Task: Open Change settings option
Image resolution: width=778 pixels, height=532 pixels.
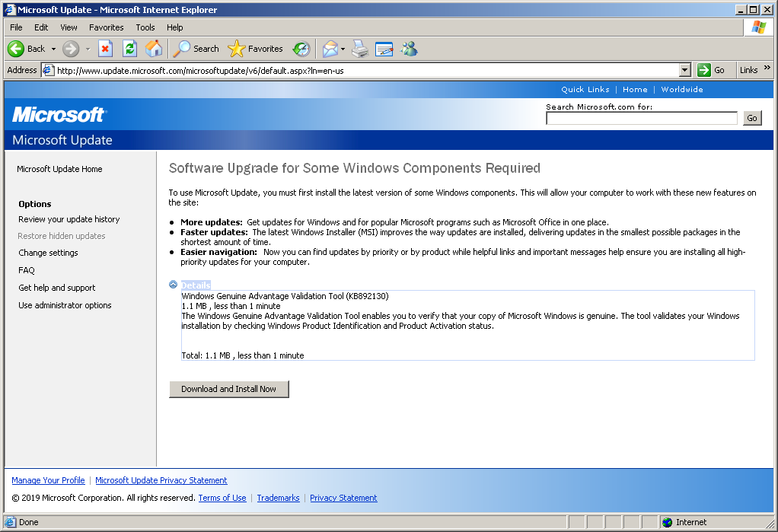Action: tap(48, 253)
